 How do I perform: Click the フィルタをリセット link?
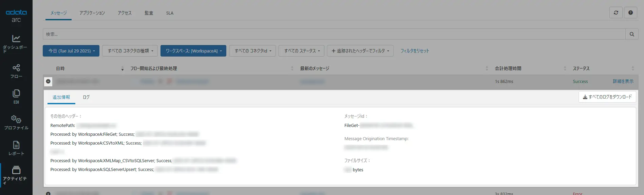[x=415, y=51]
